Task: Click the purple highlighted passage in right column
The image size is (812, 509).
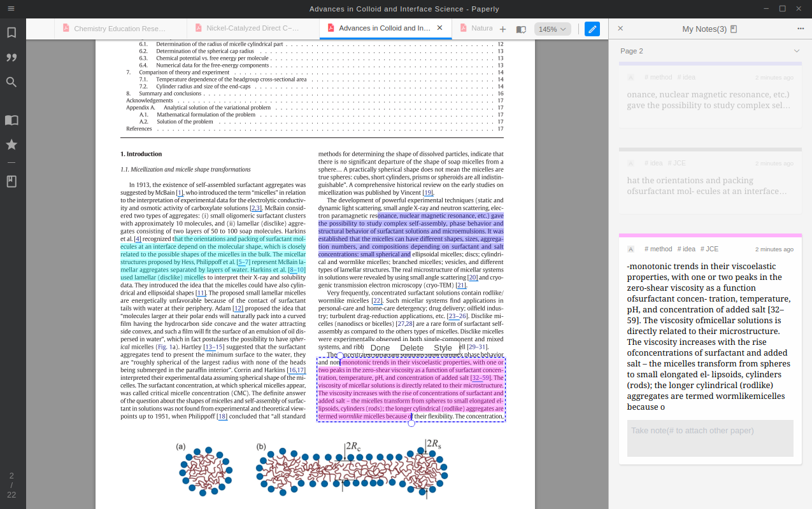Action: pyautogui.click(x=411, y=235)
